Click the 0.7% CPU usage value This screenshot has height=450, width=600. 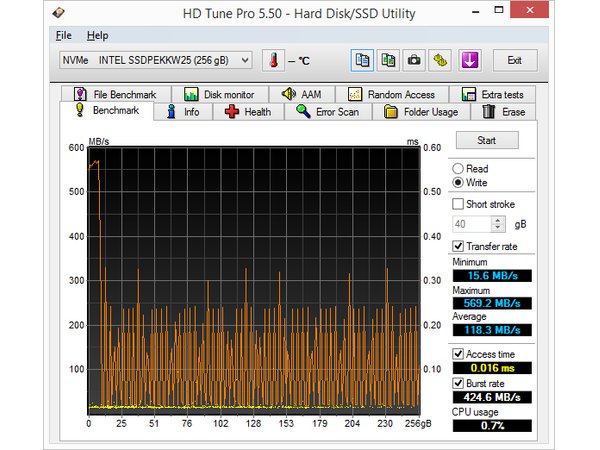[492, 426]
